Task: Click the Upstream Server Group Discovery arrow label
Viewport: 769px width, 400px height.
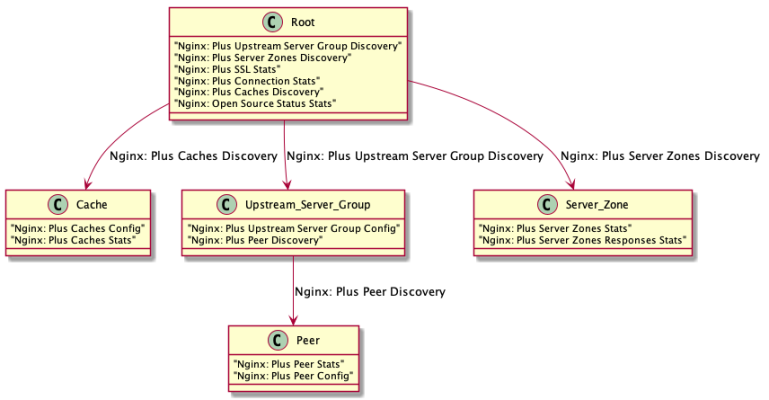Action: click(x=414, y=156)
